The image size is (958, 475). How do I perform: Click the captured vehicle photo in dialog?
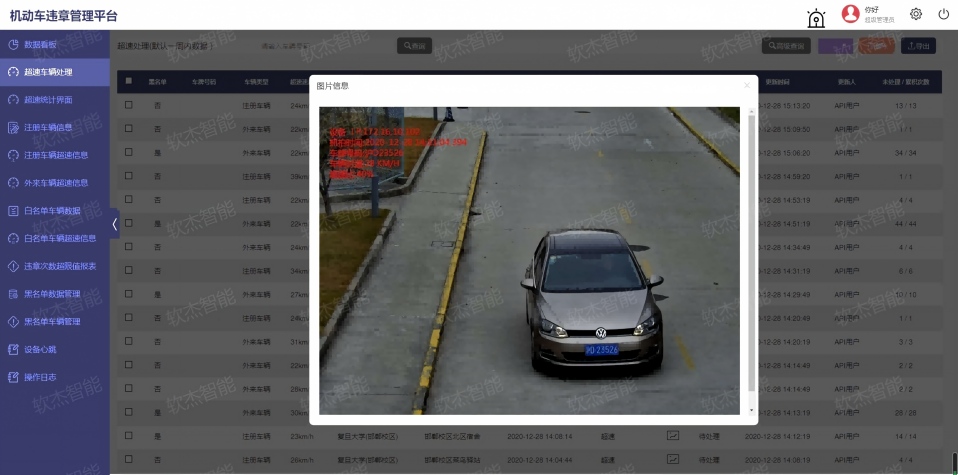pos(529,260)
